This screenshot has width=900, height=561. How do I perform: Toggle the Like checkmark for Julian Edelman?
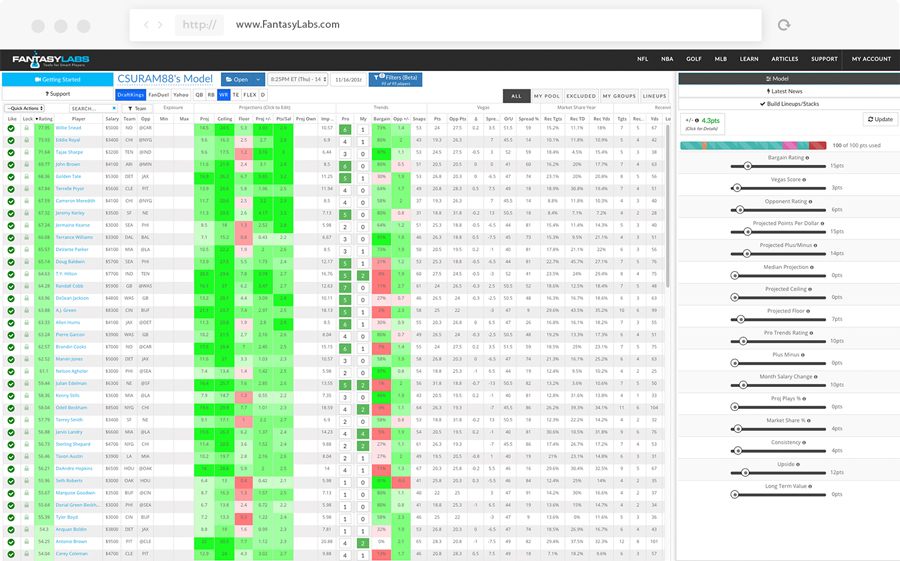click(11, 384)
